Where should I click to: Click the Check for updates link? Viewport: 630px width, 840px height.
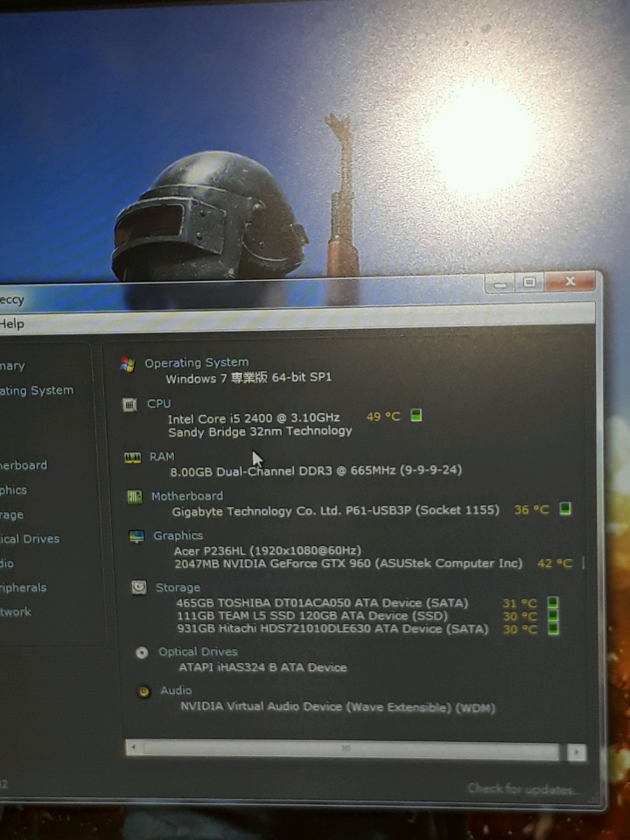pyautogui.click(x=521, y=788)
